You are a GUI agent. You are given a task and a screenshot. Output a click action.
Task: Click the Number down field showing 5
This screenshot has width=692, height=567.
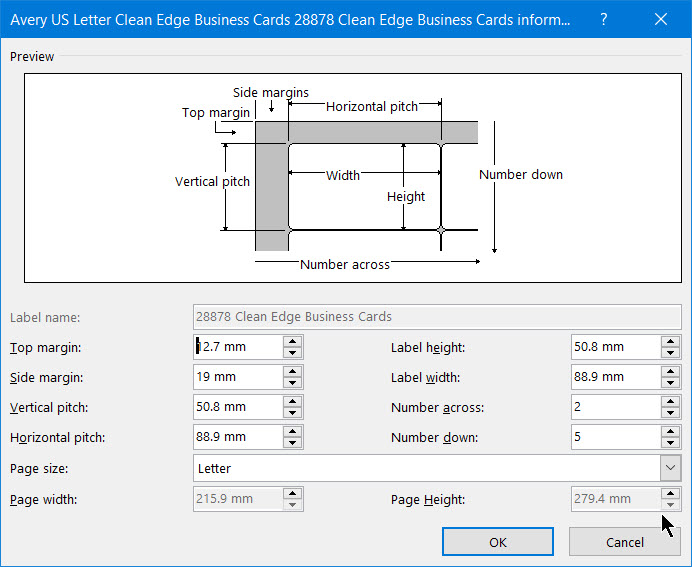[616, 437]
